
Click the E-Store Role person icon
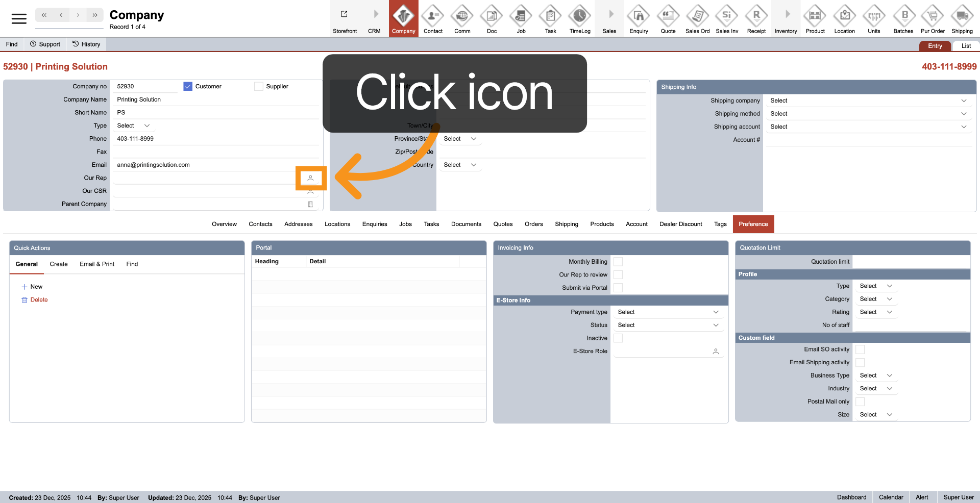pyautogui.click(x=716, y=351)
